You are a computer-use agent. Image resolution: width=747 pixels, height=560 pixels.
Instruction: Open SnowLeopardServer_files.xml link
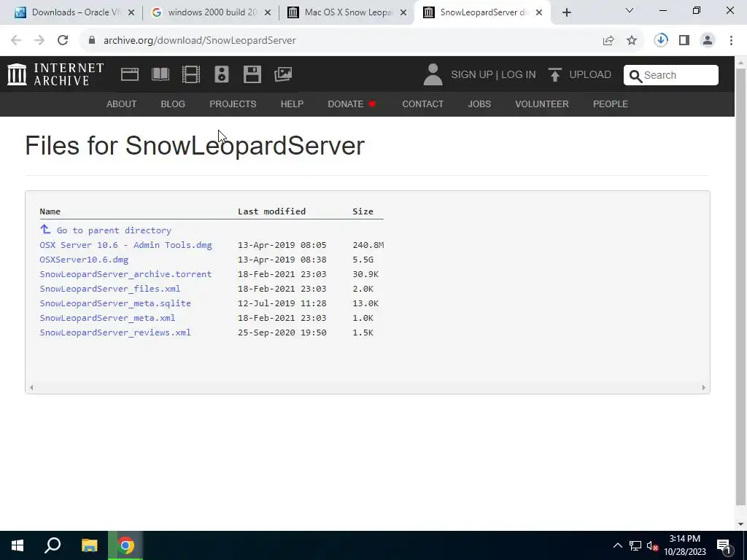[x=110, y=289]
